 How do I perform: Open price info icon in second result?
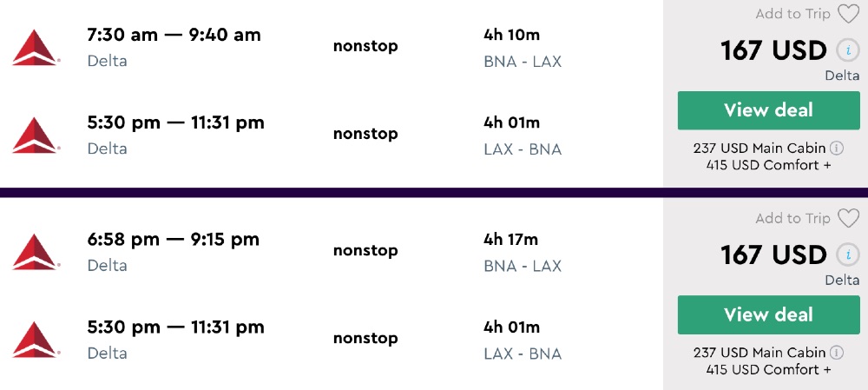(x=847, y=254)
